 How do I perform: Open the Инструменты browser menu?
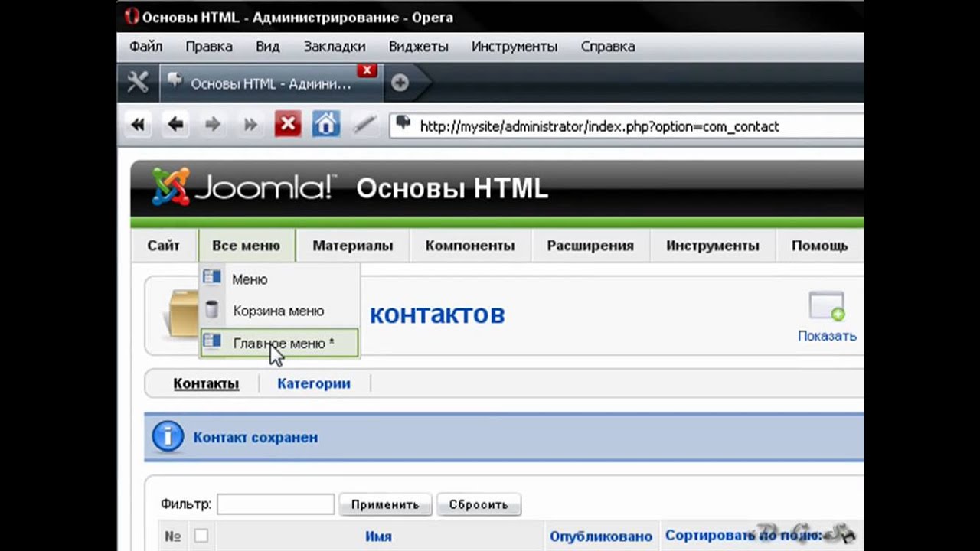click(514, 47)
